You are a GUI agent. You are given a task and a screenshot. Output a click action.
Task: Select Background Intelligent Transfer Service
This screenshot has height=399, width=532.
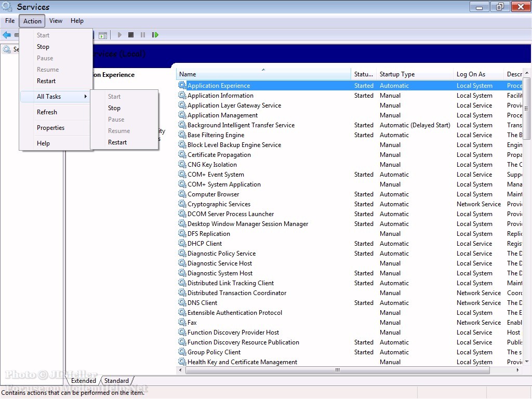tap(350, 125)
